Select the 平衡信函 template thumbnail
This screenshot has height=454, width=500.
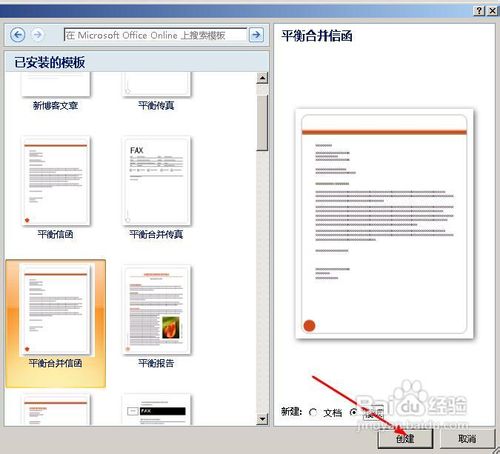click(x=56, y=180)
